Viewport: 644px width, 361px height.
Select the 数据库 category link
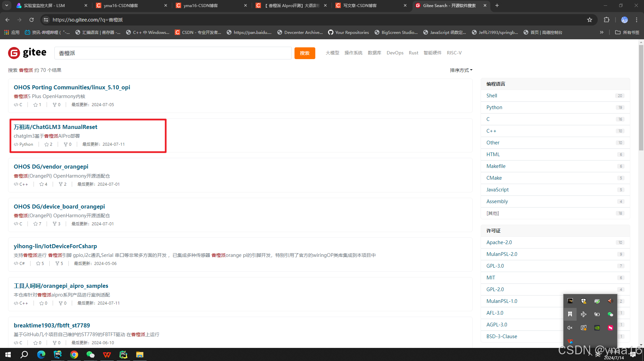374,53
